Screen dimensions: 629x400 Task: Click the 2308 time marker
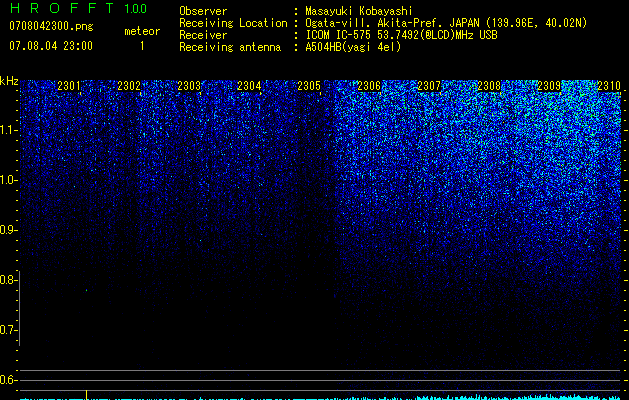pyautogui.click(x=489, y=85)
